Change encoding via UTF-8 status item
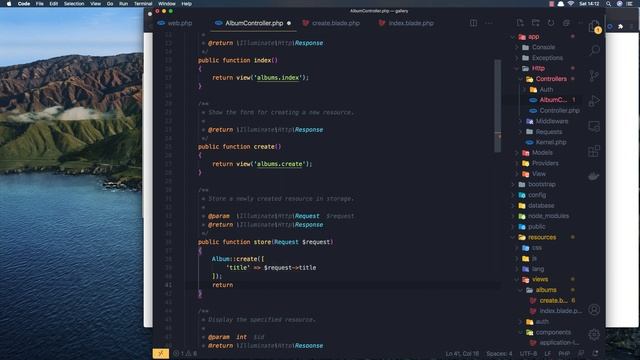This screenshot has width=640, height=360. [528, 353]
